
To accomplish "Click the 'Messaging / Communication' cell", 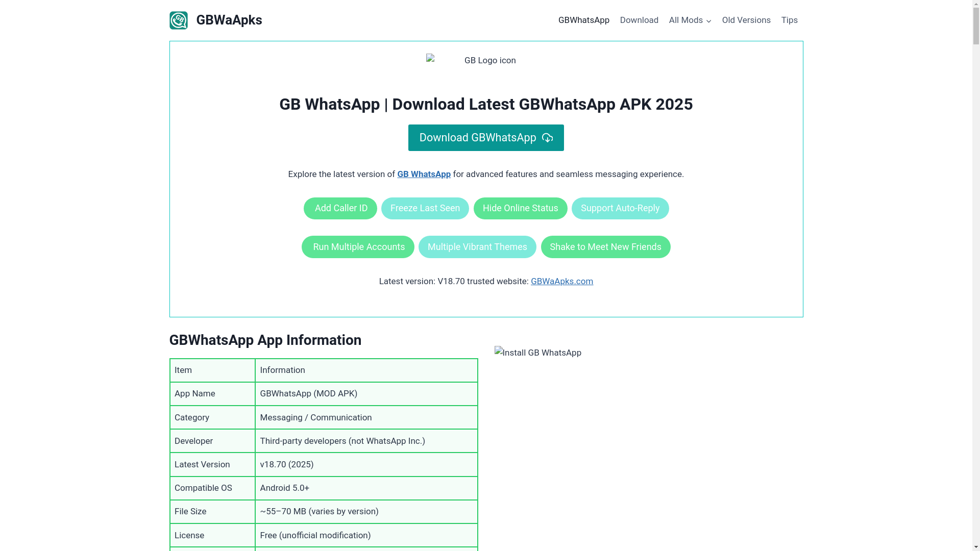I will click(x=366, y=417).
